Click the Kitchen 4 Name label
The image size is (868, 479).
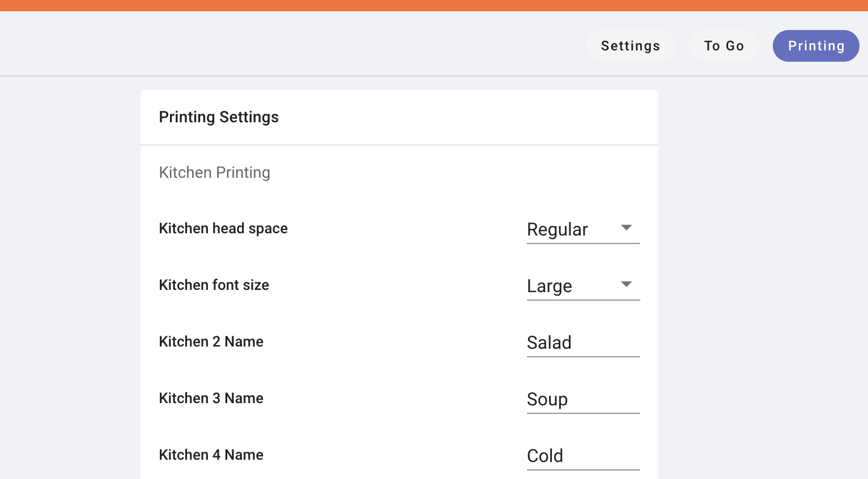[211, 455]
